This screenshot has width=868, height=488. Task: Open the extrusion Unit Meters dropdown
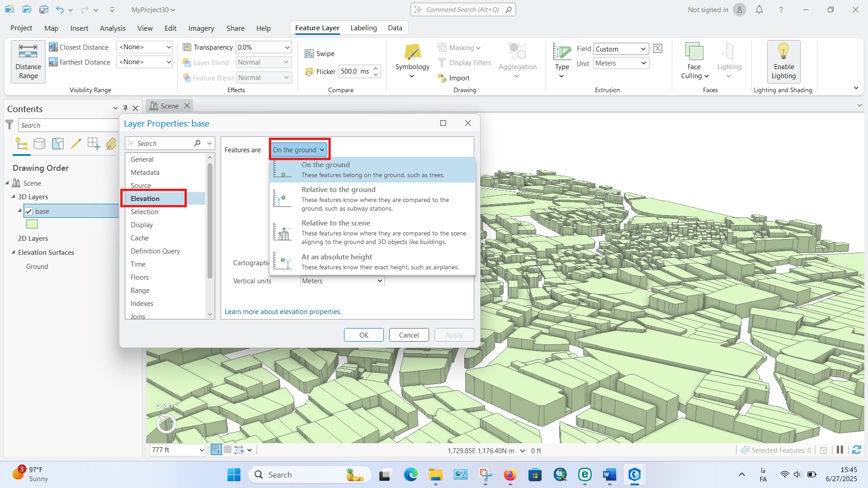coord(621,63)
